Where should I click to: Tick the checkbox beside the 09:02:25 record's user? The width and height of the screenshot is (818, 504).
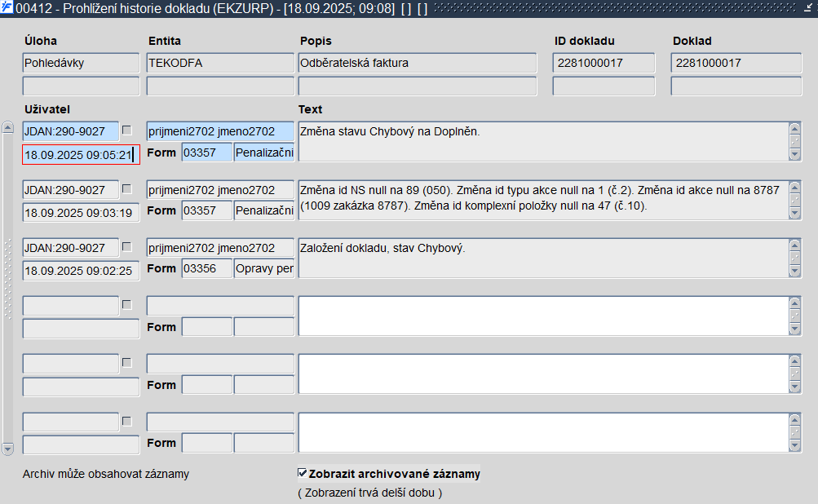[x=126, y=247]
